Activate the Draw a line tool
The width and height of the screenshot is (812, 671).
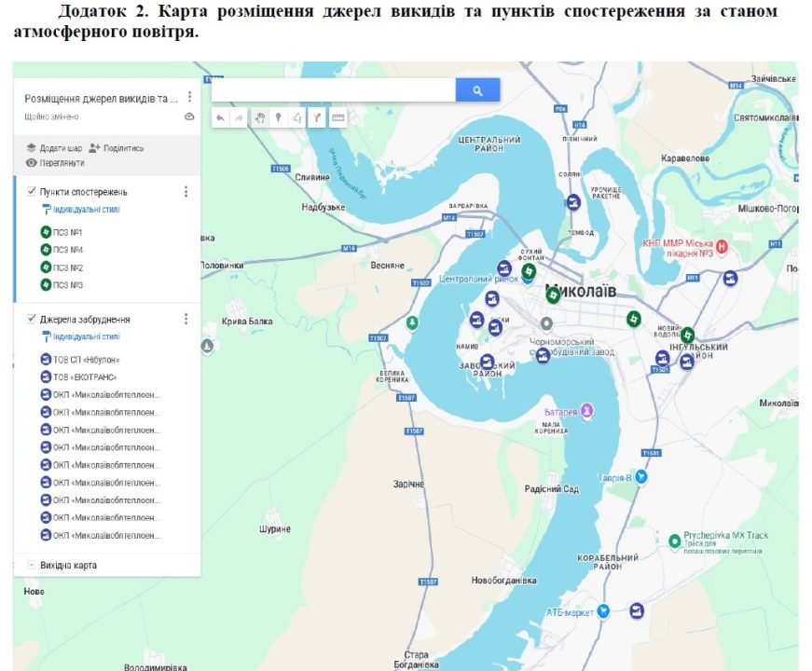[x=297, y=118]
